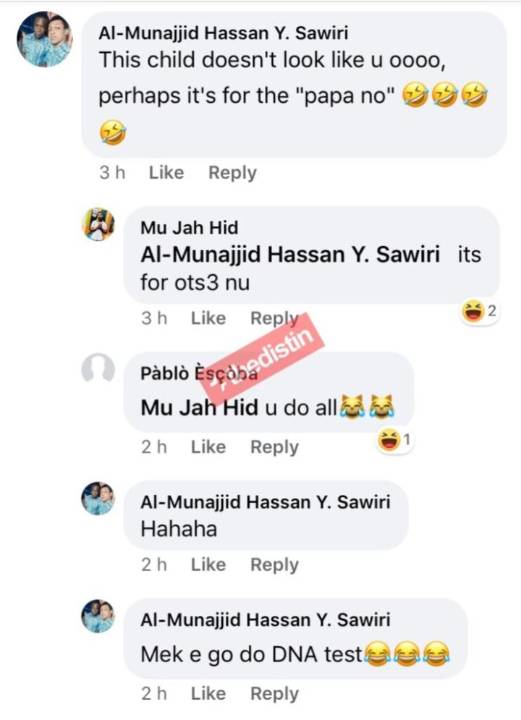Like the 'Hahaha' comment
The image size is (521, 720).
pyautogui.click(x=208, y=565)
